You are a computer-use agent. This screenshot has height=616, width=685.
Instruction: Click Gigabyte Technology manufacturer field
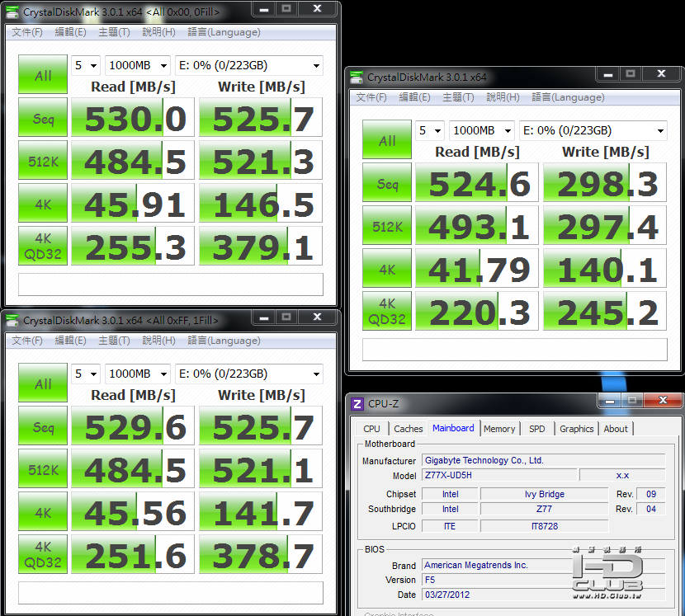point(543,460)
